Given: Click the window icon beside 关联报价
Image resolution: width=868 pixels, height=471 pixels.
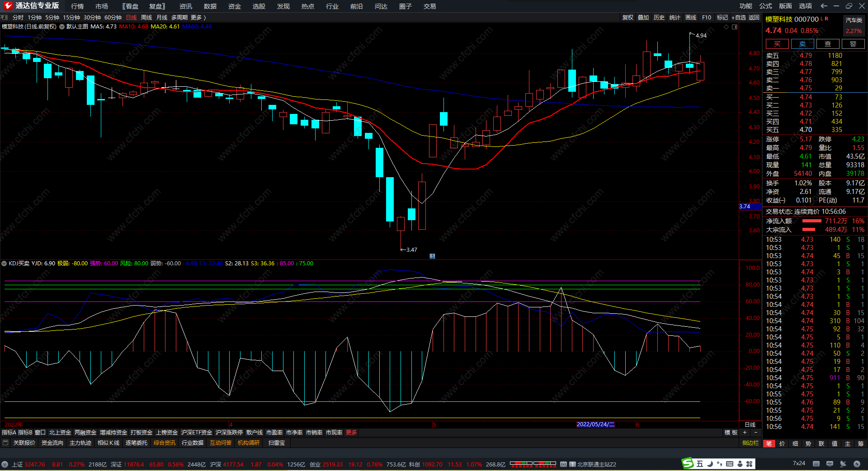Looking at the screenshot, I should pos(5,443).
